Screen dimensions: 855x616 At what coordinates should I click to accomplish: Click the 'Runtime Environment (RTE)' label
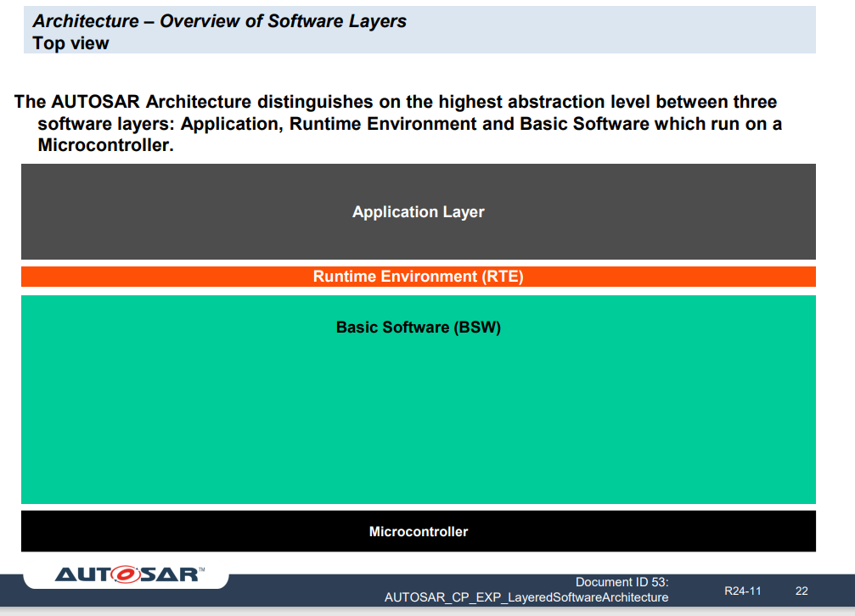[x=419, y=277]
